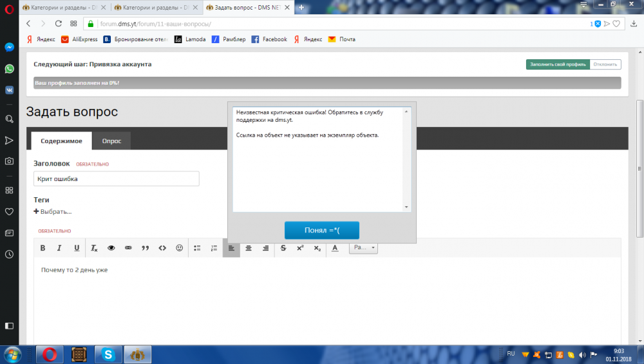Open the text color picker
644x364 pixels.
334,248
